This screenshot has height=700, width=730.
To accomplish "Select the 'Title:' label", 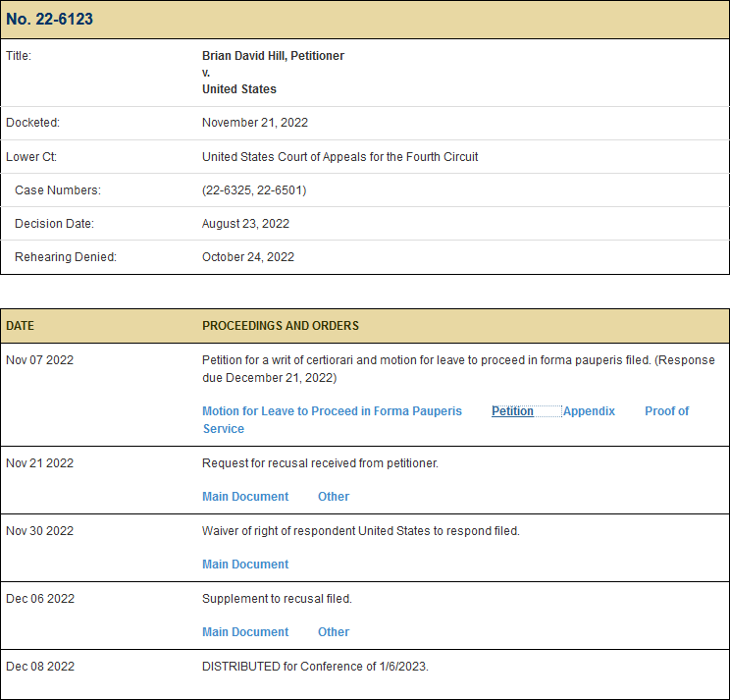I will [x=19, y=56].
